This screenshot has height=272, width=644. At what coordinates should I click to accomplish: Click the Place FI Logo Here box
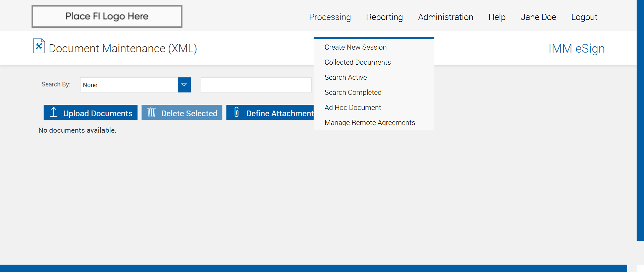coord(107,16)
